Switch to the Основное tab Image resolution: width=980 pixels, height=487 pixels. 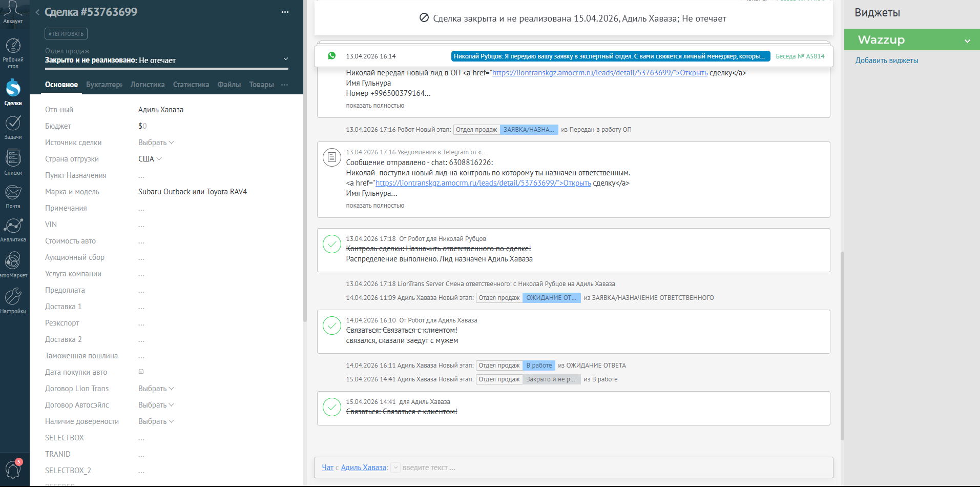coord(61,85)
